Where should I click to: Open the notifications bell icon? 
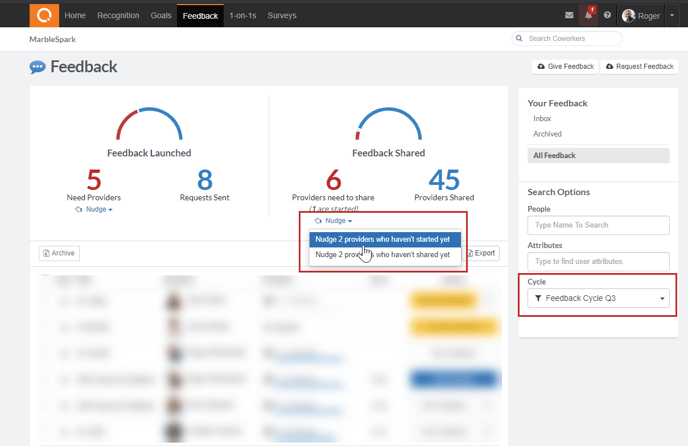[588, 16]
